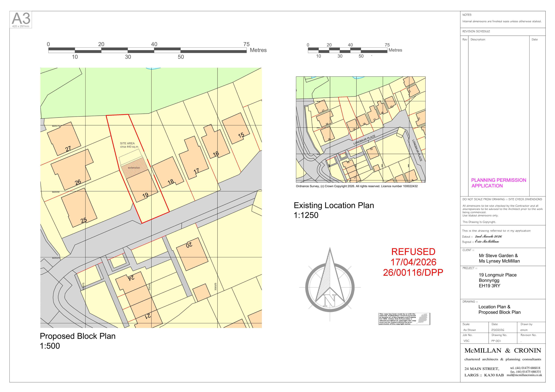
Task: Click the large scale bar's 'Metres' label
Action: (258, 50)
